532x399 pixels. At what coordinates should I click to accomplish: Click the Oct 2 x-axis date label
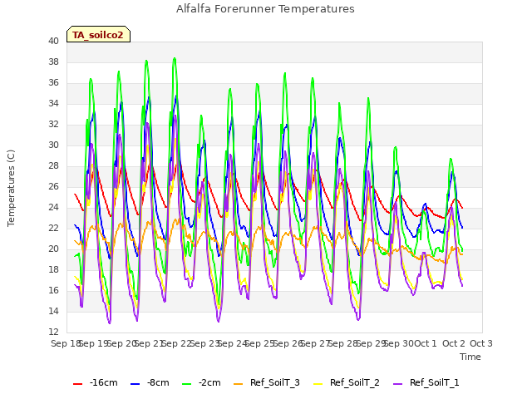[454, 343]
